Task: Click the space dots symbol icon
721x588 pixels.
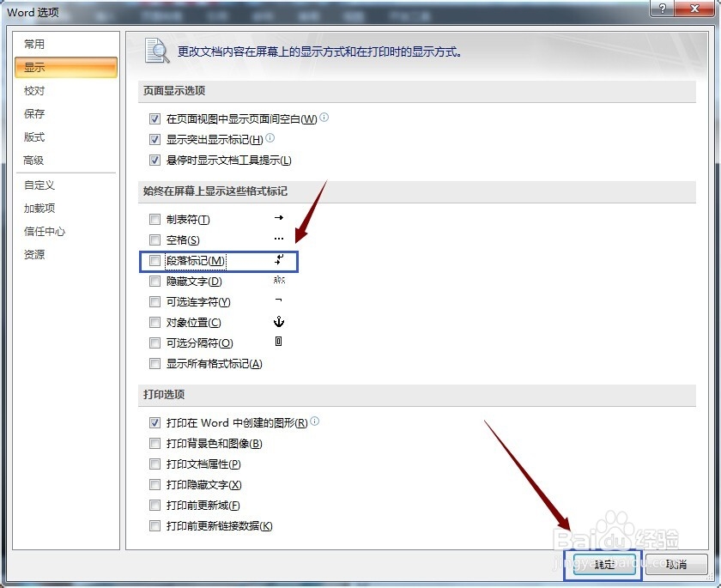Action: 279,239
